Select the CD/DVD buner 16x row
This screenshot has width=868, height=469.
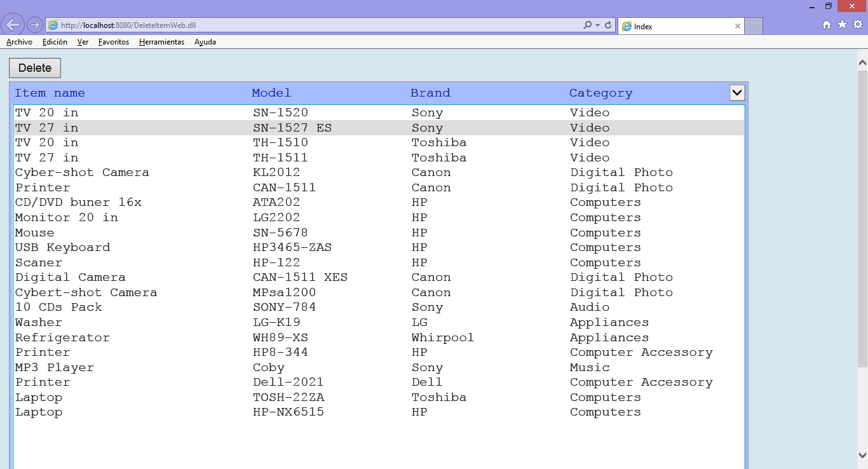point(379,202)
